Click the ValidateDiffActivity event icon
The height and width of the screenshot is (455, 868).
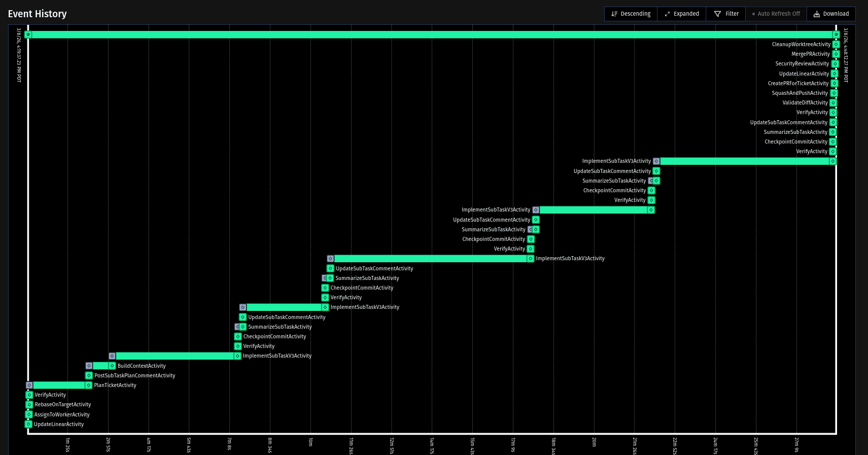(833, 103)
